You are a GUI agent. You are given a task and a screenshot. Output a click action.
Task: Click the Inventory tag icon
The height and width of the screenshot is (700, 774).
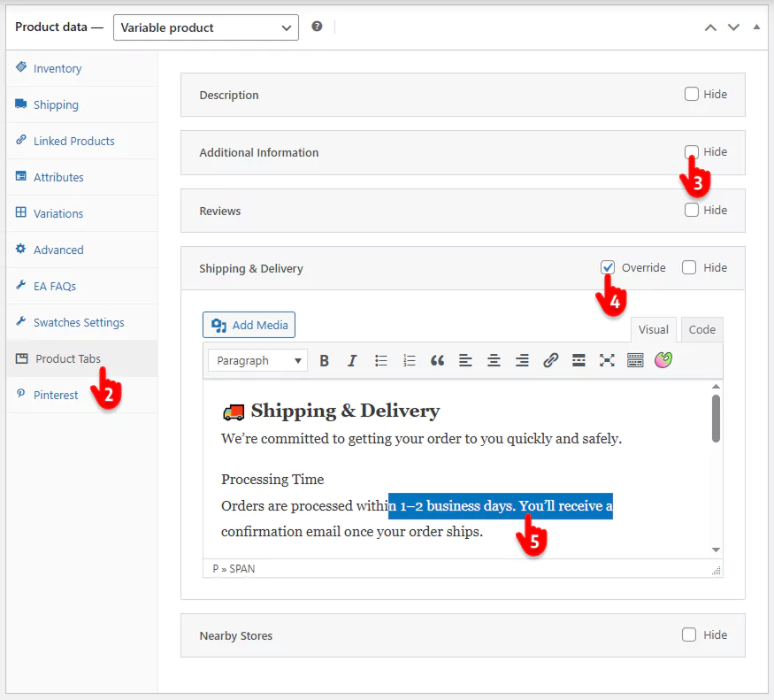tap(20, 66)
